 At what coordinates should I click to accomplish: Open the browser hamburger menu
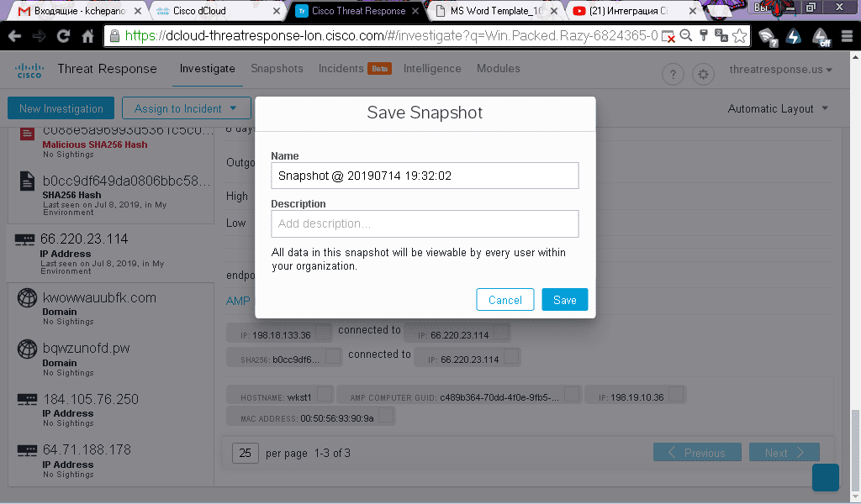click(x=847, y=36)
